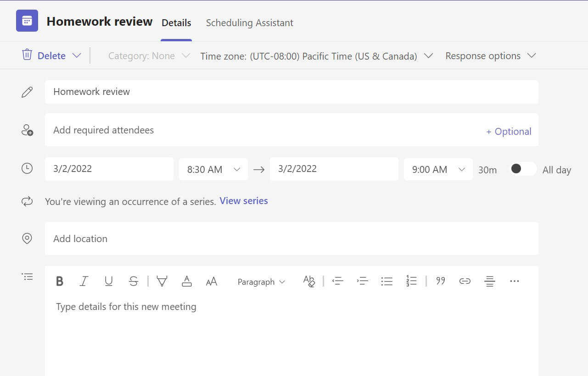Image resolution: width=588 pixels, height=376 pixels.
Task: Switch to the Scheduling Assistant tab
Action: pos(249,22)
